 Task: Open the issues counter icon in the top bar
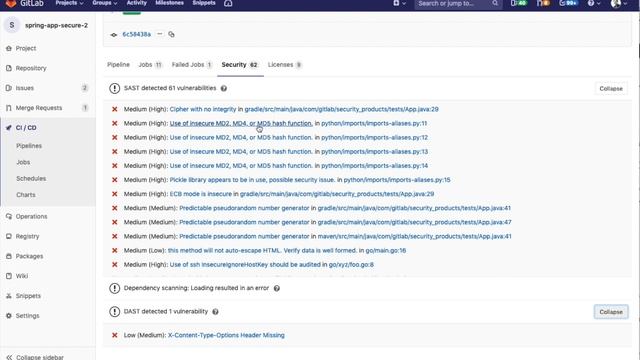518,3
